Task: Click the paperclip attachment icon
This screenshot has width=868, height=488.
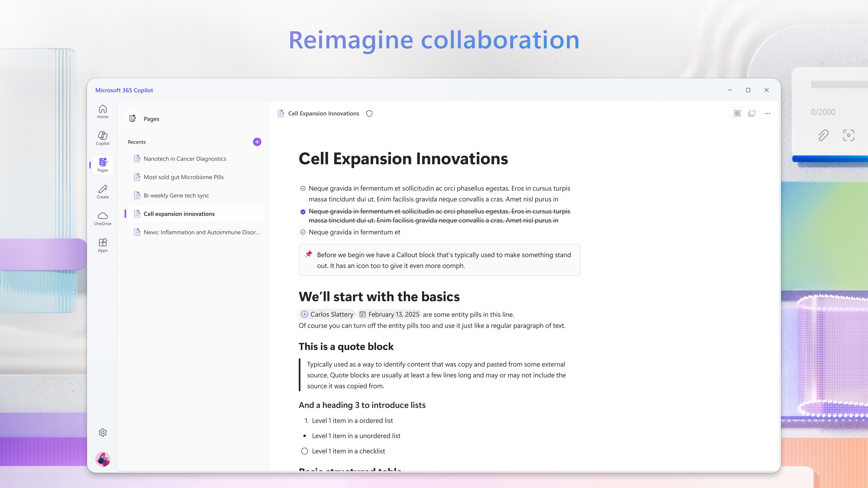Action: [x=823, y=135]
